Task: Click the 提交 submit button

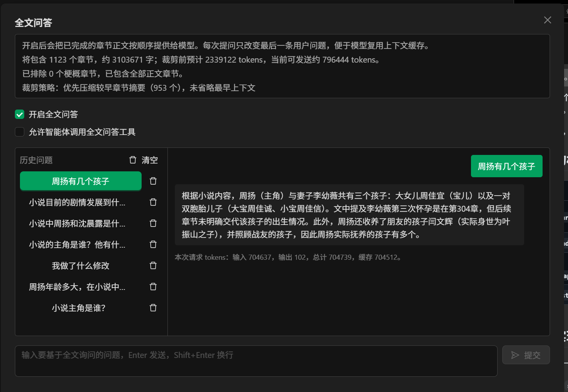Action: tap(526, 355)
